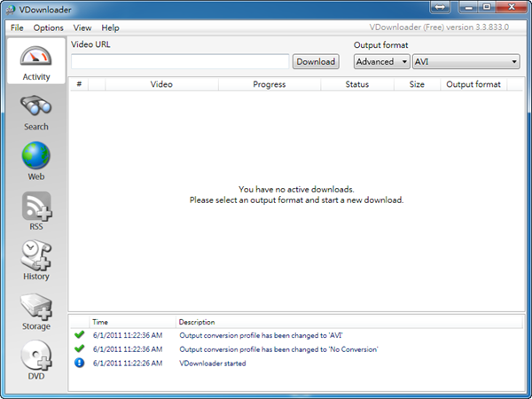The height and width of the screenshot is (399, 532).
Task: Expand the Advanced output mode dropdown
Action: pyautogui.click(x=381, y=62)
